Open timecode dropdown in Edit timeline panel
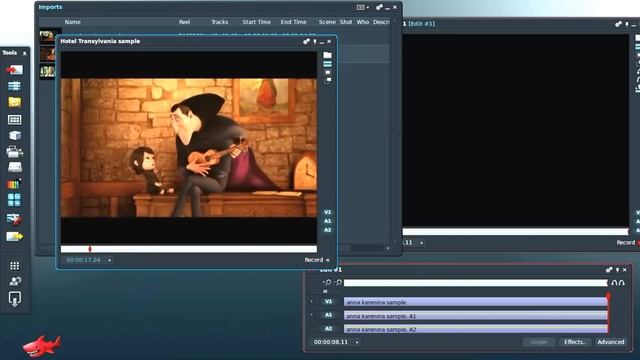 [x=357, y=342]
